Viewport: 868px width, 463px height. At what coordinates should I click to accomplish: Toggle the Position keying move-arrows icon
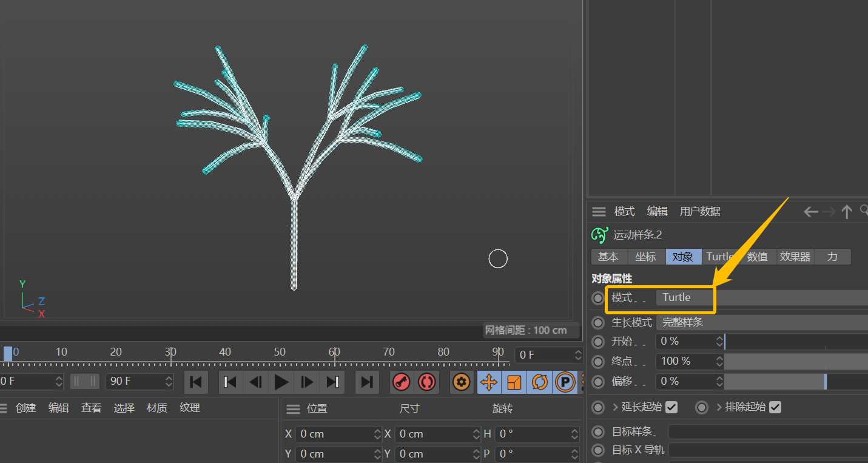(x=489, y=382)
